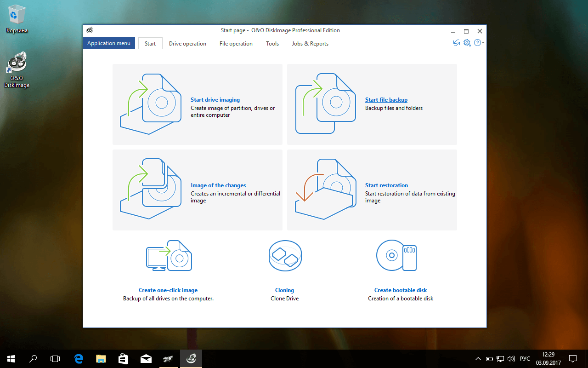Click the Image of the changes illustration
588x368 pixels.
point(151,189)
